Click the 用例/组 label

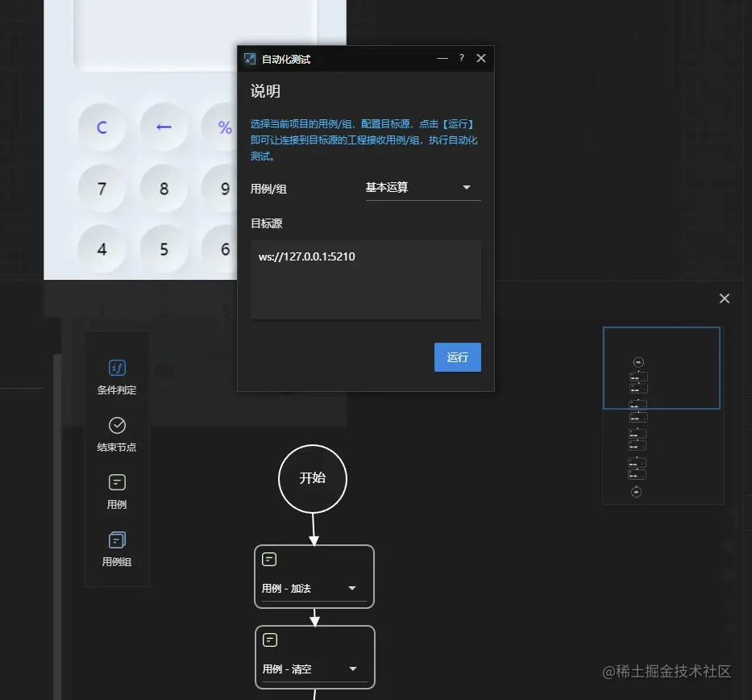click(268, 189)
